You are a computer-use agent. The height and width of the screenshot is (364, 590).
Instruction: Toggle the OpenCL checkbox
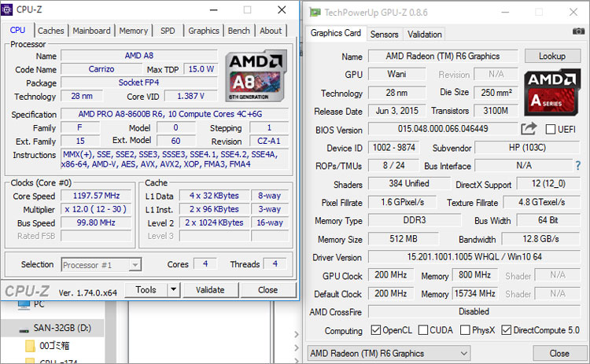click(x=375, y=329)
